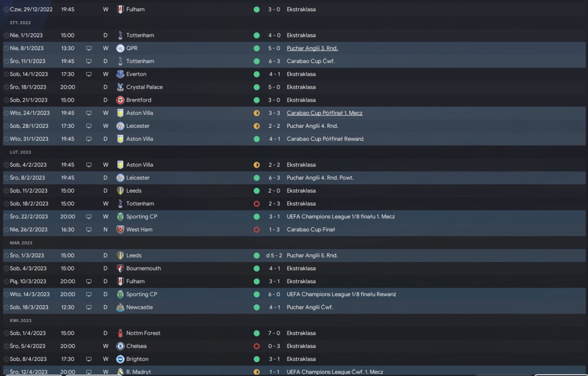The height and width of the screenshot is (376, 588).
Task: Click the Brentford club crest icon
Action: [x=120, y=100]
